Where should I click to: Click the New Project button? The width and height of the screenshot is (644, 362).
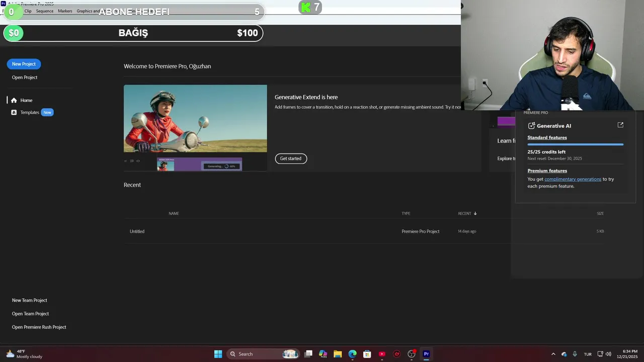[x=24, y=64]
